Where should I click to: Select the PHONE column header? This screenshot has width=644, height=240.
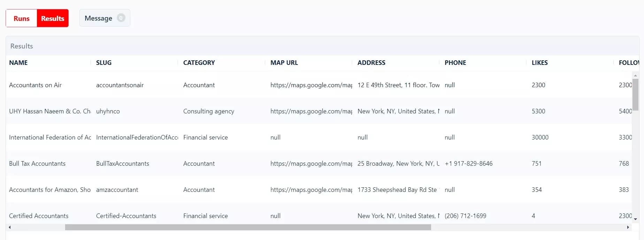point(455,62)
